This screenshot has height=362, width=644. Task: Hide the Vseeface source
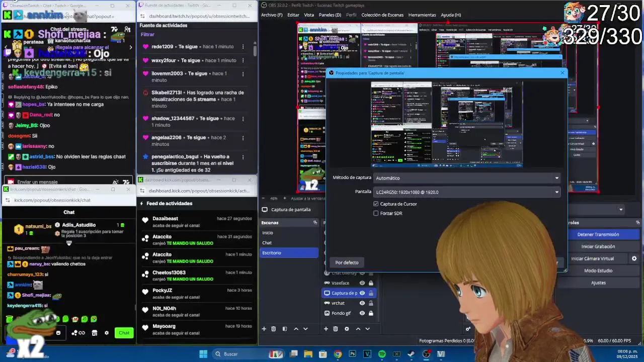362,283
